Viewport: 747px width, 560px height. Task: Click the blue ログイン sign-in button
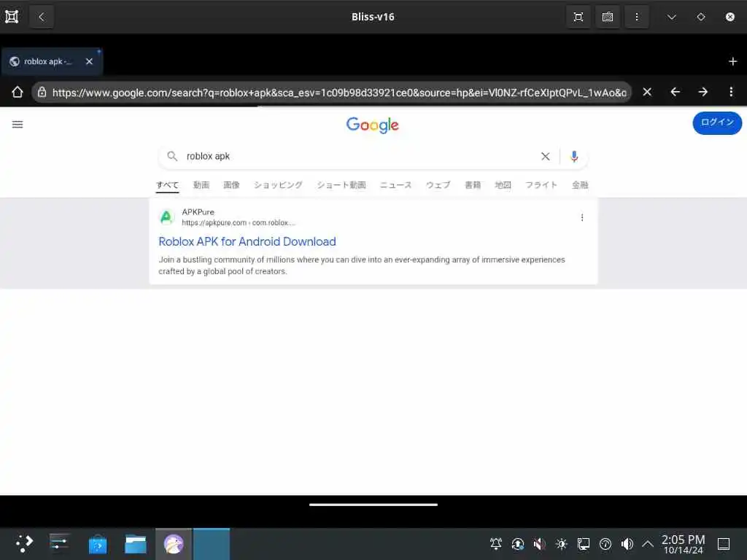[x=717, y=122]
